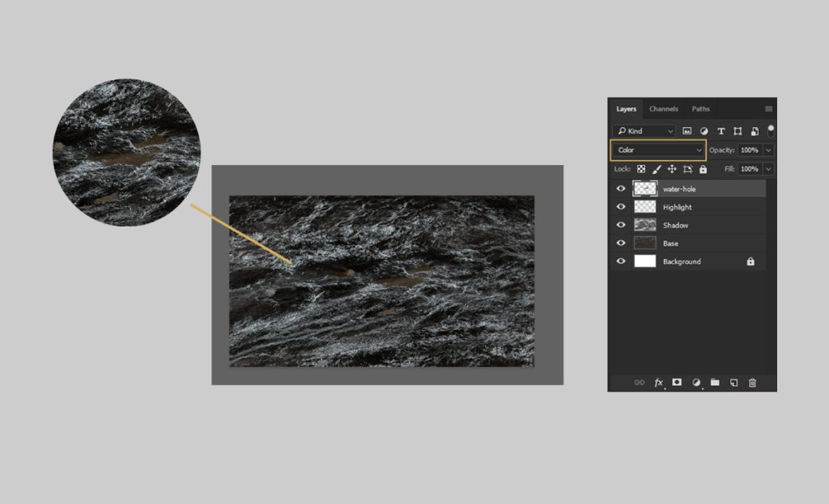Image resolution: width=829 pixels, height=504 pixels.
Task: Delete the selected layer
Action: click(x=752, y=382)
